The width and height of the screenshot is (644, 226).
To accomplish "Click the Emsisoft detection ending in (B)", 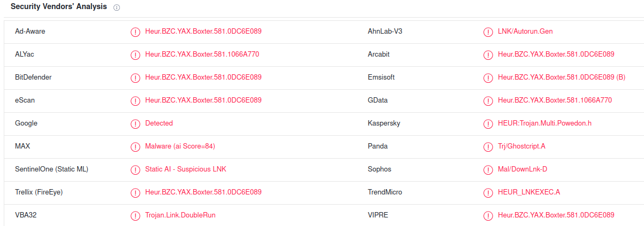I will pyautogui.click(x=562, y=77).
